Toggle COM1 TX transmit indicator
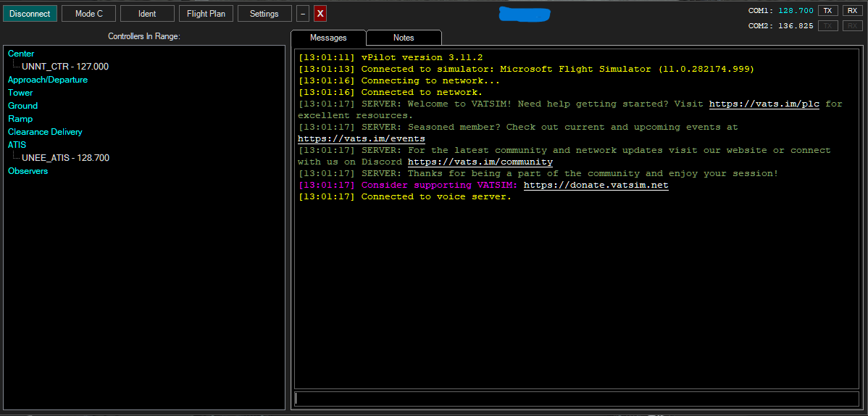Image resolution: width=868 pixels, height=416 pixels. tap(827, 11)
